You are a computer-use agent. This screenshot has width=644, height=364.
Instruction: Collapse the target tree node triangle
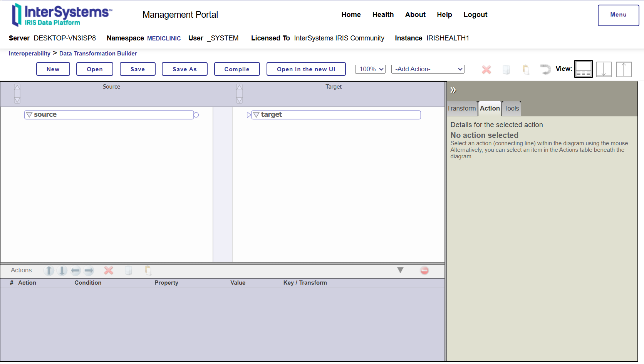(x=256, y=115)
